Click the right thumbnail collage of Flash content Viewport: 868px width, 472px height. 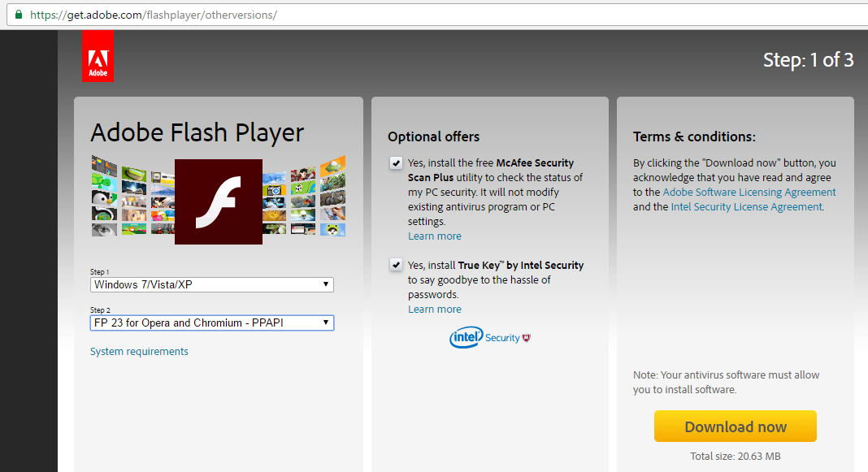(304, 197)
